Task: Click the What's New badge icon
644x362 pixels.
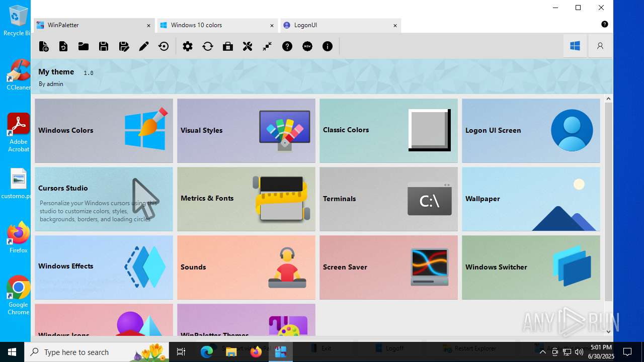Action: [307, 46]
